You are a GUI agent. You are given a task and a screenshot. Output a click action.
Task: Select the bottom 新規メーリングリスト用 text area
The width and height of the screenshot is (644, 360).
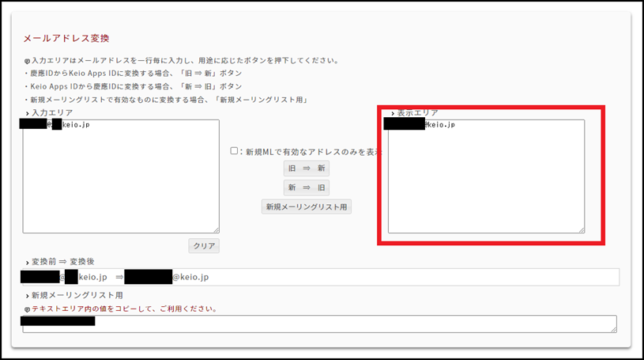(x=318, y=324)
